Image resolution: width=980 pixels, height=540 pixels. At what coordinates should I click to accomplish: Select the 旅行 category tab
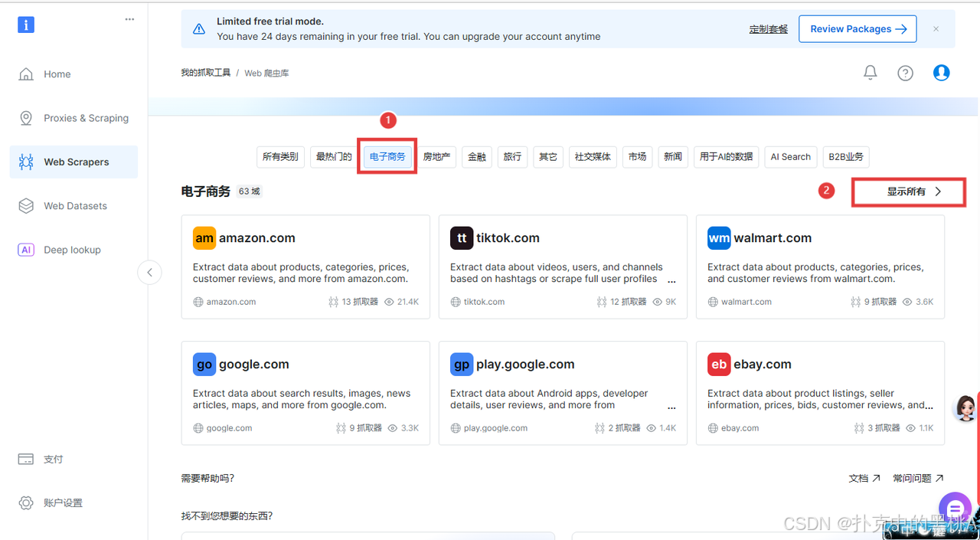pyautogui.click(x=512, y=157)
